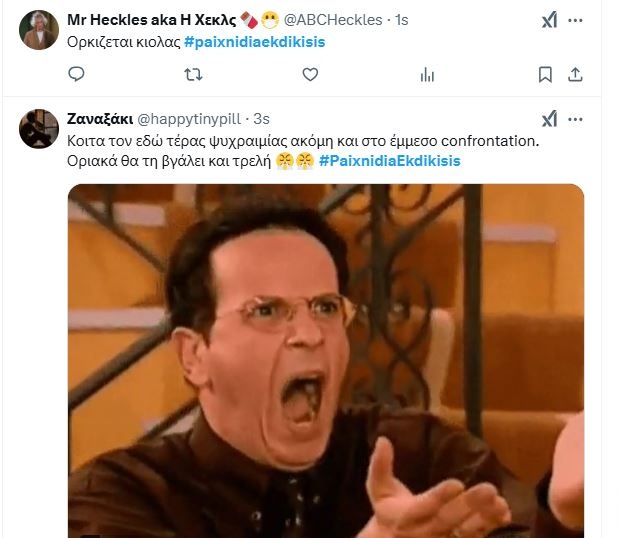This screenshot has width=620, height=538.
Task: Open the 3s timestamp of Ζαναξάκι tweet
Action: click(261, 119)
